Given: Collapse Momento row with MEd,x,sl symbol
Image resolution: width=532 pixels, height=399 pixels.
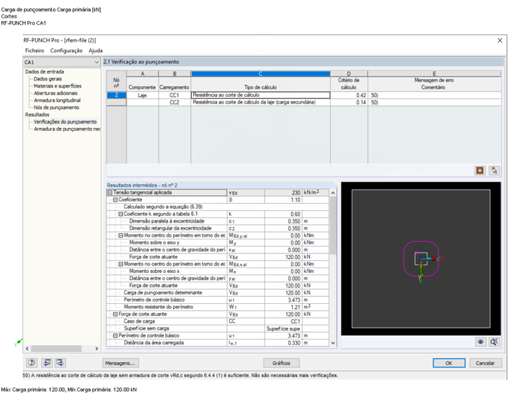Looking at the screenshot, I should click(x=120, y=264).
